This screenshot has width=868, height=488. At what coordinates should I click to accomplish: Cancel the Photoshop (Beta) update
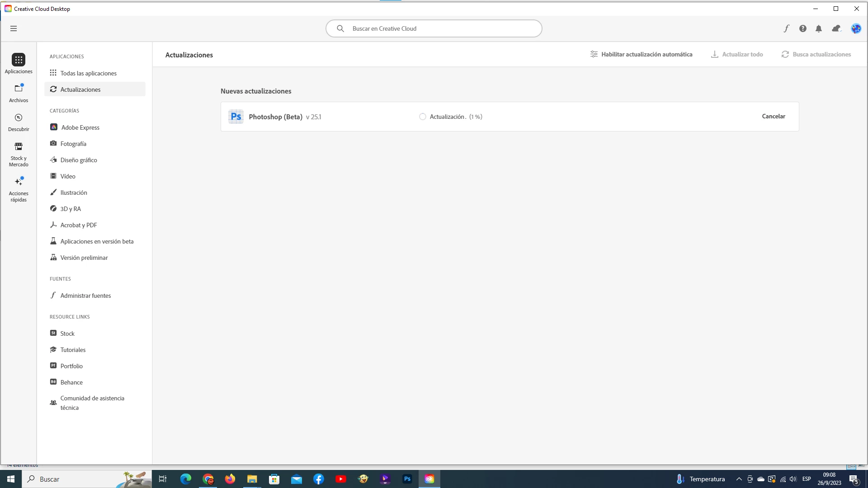click(774, 116)
